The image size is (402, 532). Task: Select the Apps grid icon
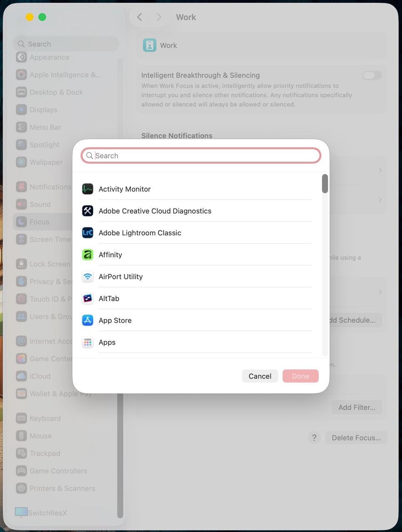pyautogui.click(x=88, y=342)
